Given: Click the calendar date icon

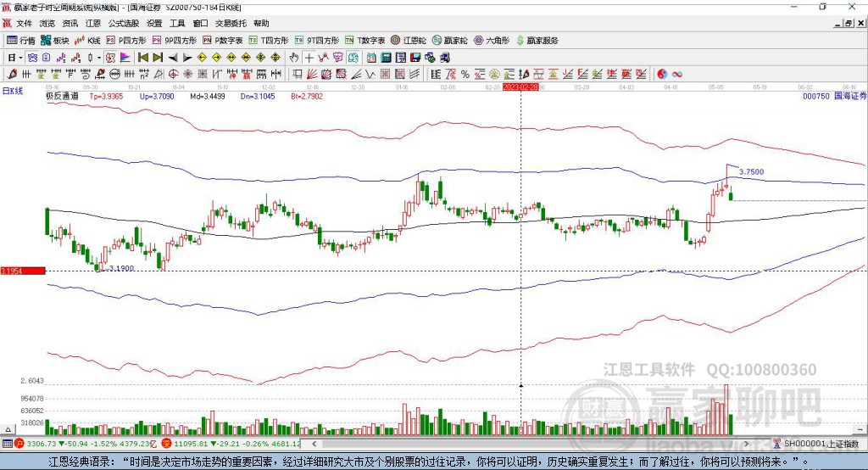Looking at the screenshot, I should [371, 58].
